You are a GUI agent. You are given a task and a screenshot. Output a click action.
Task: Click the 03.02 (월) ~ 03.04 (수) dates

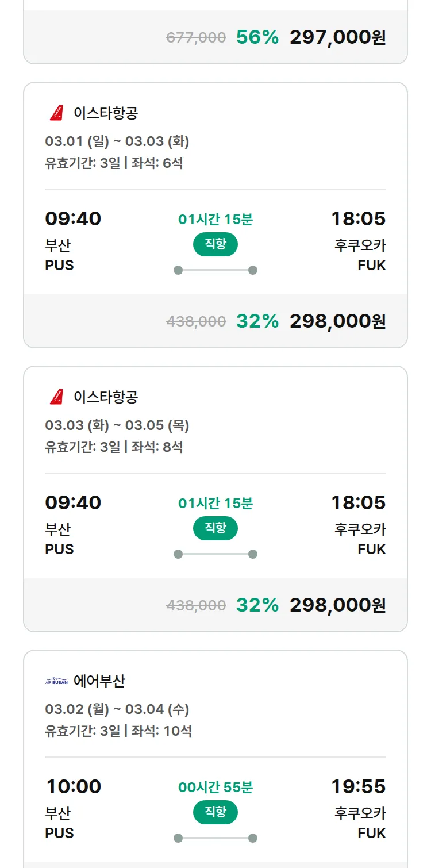pyautogui.click(x=117, y=709)
